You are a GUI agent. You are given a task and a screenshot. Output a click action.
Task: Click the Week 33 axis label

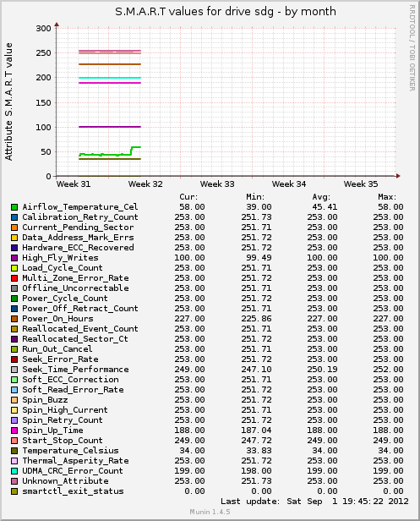point(217,184)
